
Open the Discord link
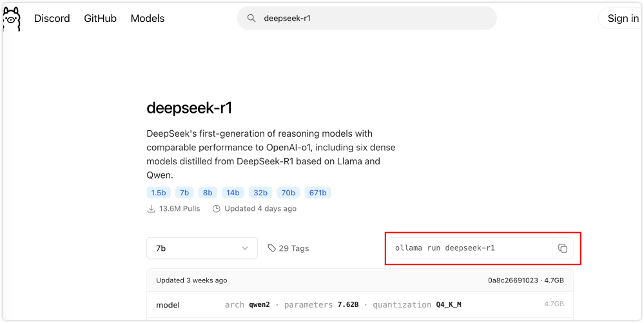(52, 19)
